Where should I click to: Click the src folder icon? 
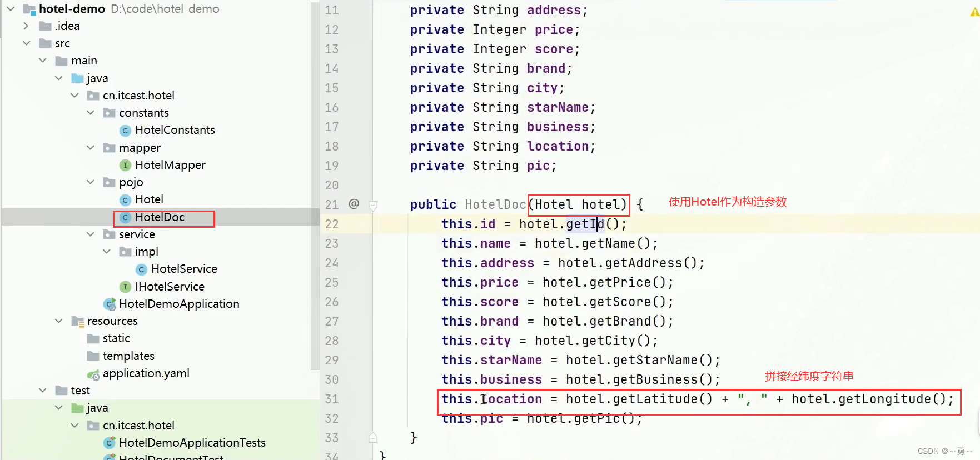[x=46, y=43]
